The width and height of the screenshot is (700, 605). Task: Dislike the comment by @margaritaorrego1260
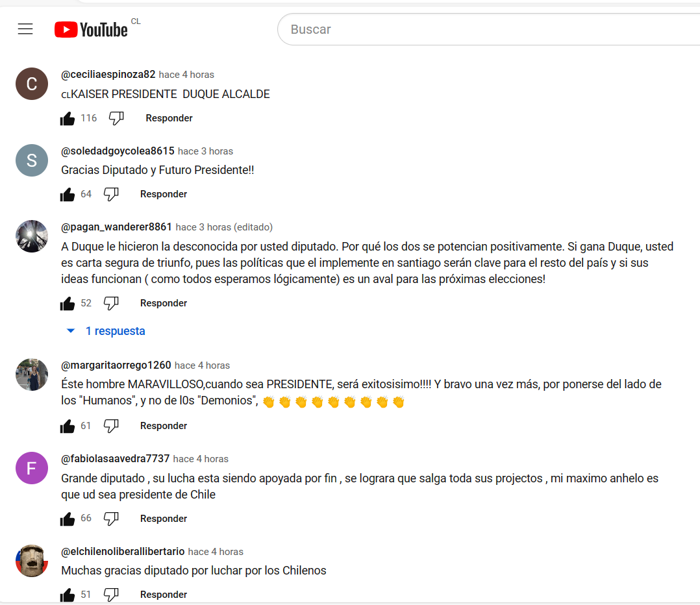111,426
